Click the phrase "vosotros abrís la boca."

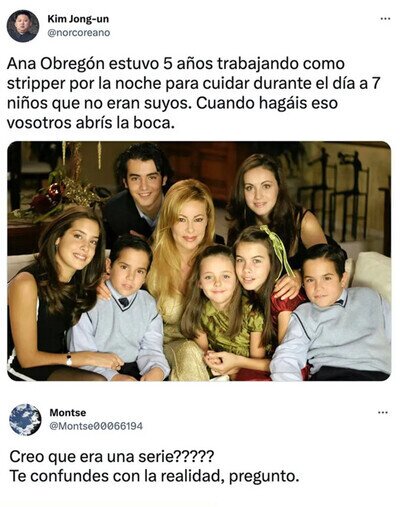pyautogui.click(x=91, y=123)
